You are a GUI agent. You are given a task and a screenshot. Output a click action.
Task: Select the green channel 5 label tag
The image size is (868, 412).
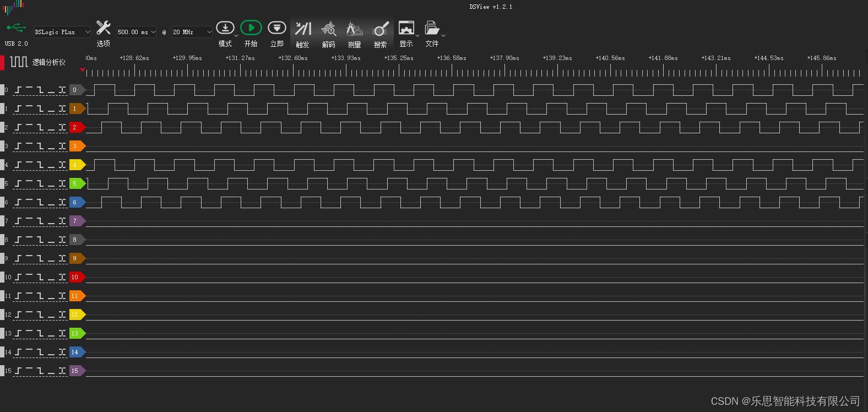coord(77,183)
